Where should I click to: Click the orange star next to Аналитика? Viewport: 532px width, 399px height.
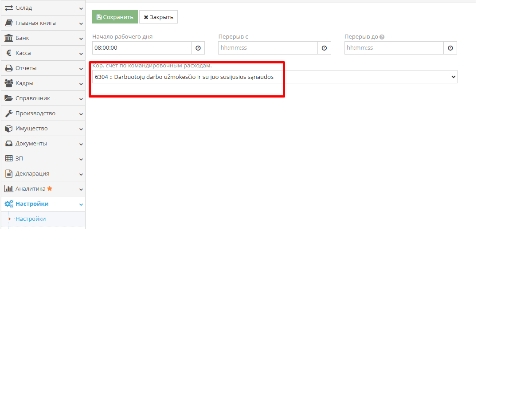pos(50,189)
